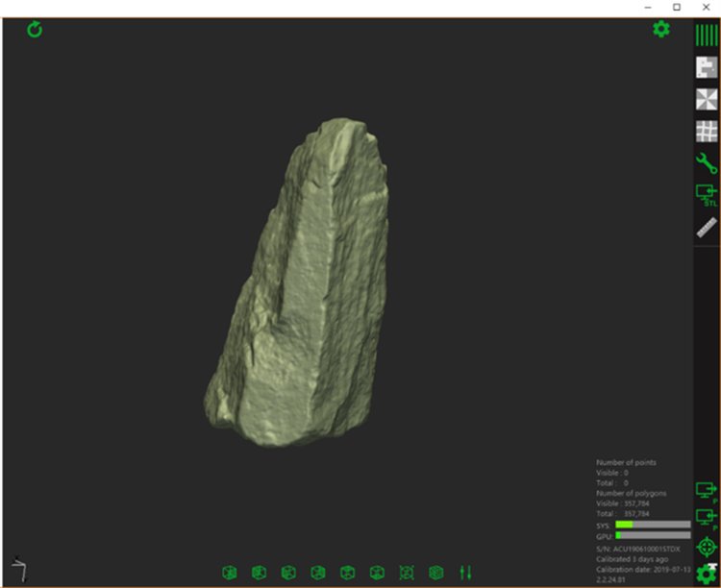Select the pinwheel pattern icon in sidebar
Image resolution: width=721 pixels, height=588 pixels.
point(707,100)
